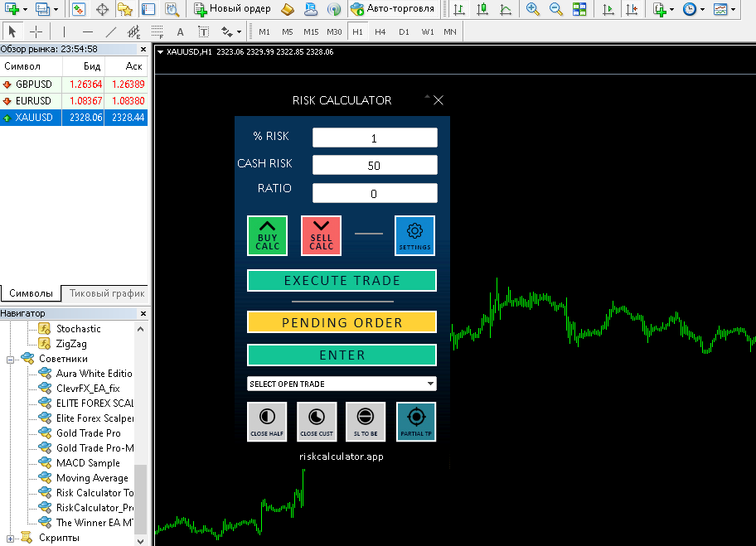Screen dimensions: 756x546
Task: Click the EXECUTE TRADE button
Action: click(342, 281)
